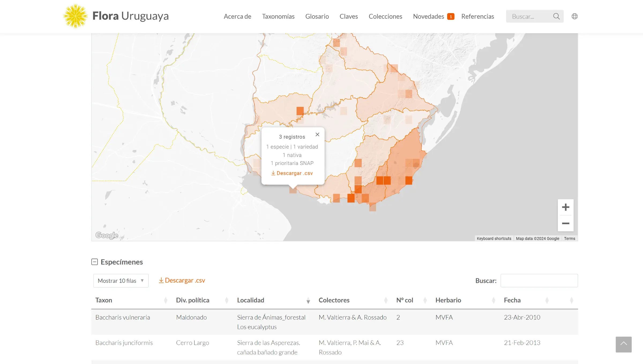Click Descargar .csv above specimens table
The image size is (643, 364).
[182, 280]
